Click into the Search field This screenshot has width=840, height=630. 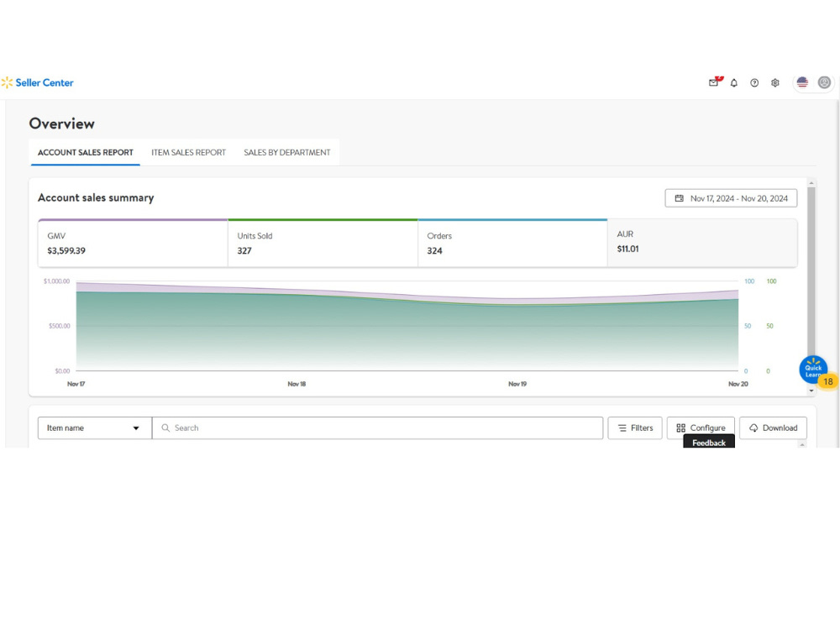tap(378, 428)
